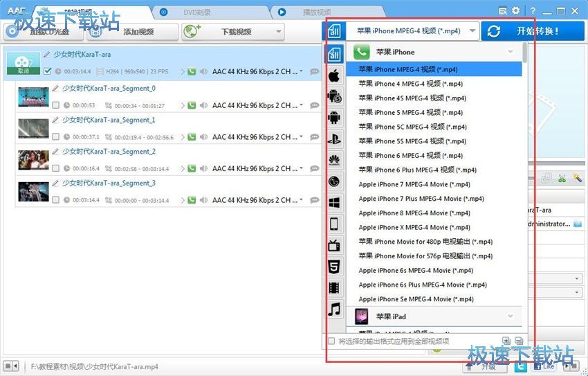This screenshot has height=376, width=588.
Task: Check the Segment_2 video checkbox
Action: tap(56, 168)
